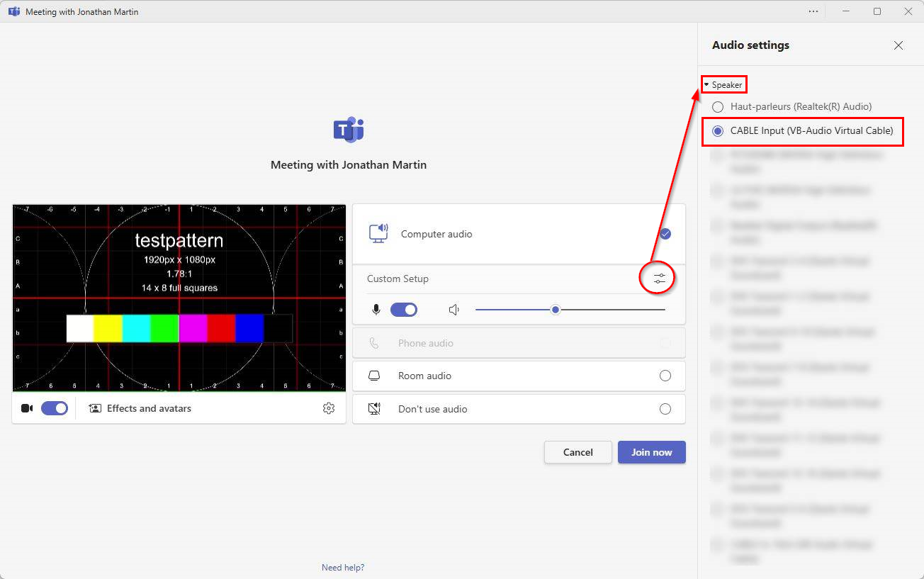Adjust the speaker volume slider handle
The height and width of the screenshot is (579, 924).
556,310
